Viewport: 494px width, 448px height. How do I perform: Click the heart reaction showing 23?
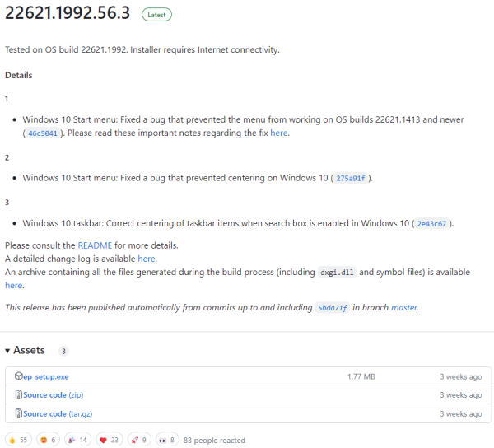point(109,440)
